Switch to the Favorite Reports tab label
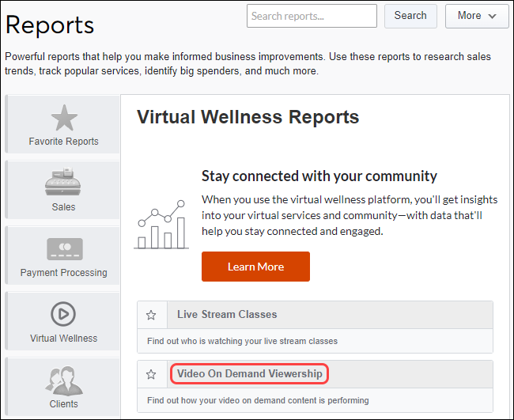The image size is (514, 420). click(x=63, y=142)
